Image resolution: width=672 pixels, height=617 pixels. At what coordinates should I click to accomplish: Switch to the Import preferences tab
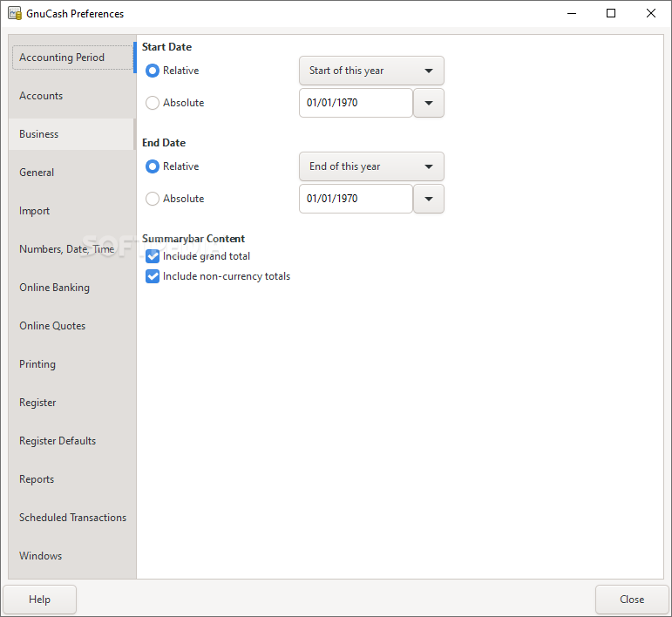click(72, 211)
